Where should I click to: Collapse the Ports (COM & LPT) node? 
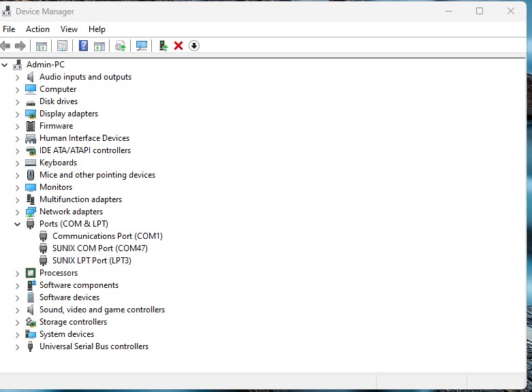pos(18,224)
